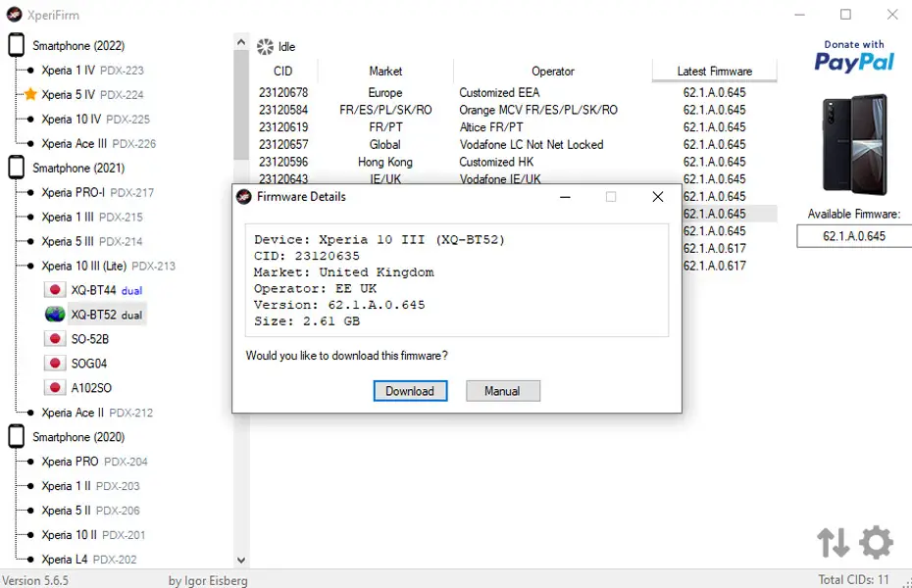Click the phone icon beside Smartphone (2022)
Screen dimensions: 912x588
17,45
